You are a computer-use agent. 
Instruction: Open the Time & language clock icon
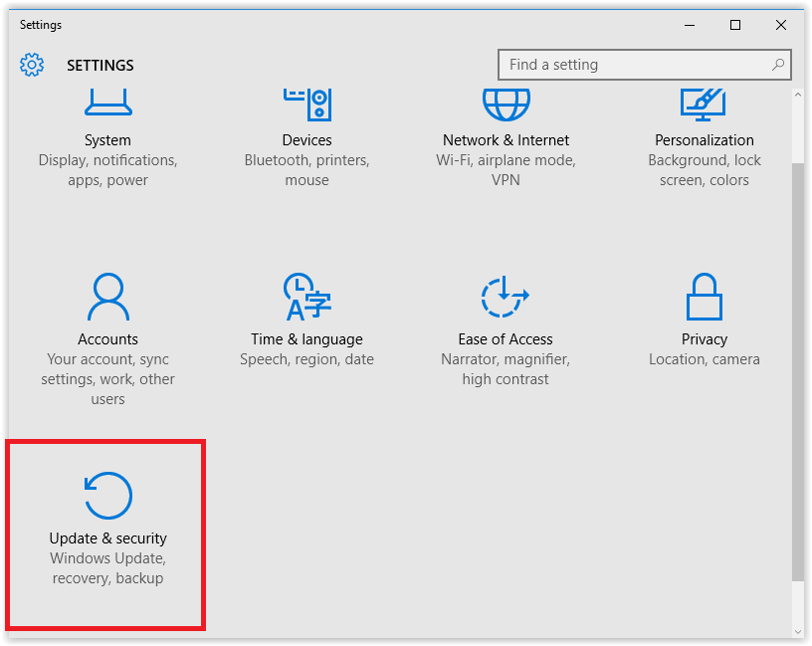coord(307,297)
